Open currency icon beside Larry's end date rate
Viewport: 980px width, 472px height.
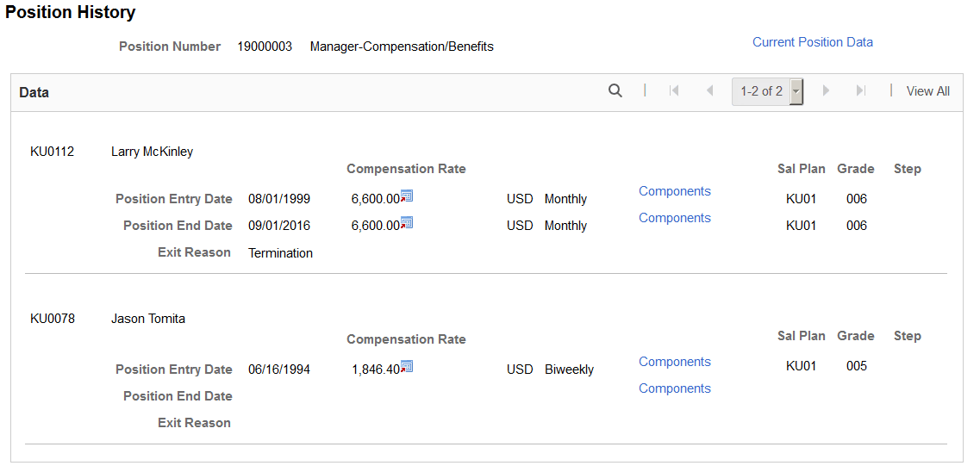tap(407, 223)
